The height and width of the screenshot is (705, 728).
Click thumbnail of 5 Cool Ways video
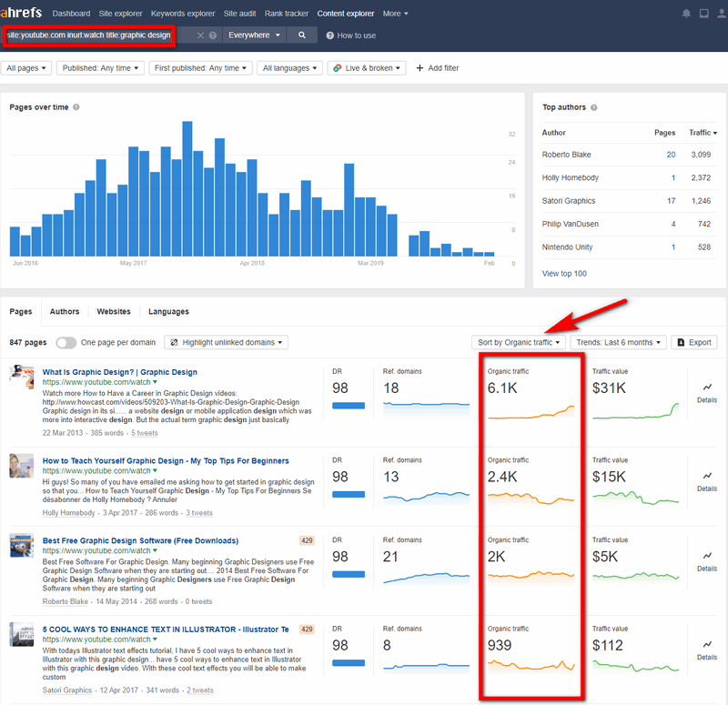pyautogui.click(x=22, y=634)
